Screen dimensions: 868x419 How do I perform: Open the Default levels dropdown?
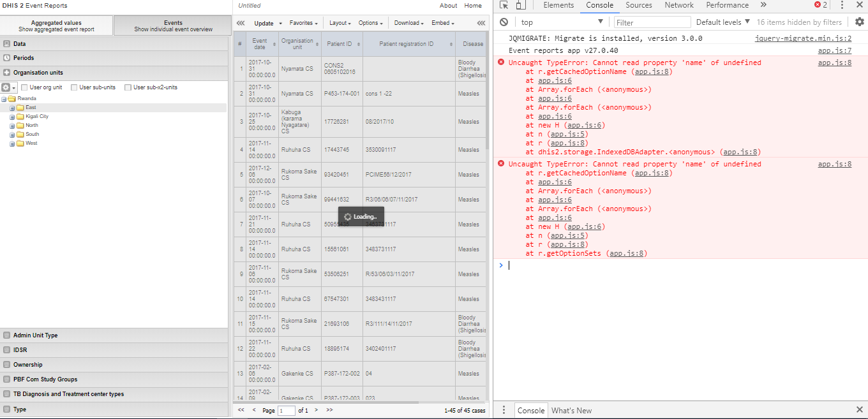pyautogui.click(x=722, y=22)
